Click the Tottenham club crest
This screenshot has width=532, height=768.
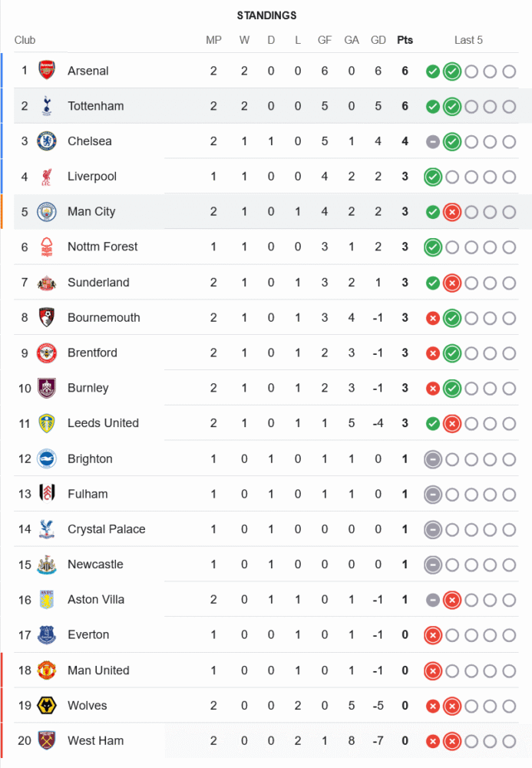[47, 106]
